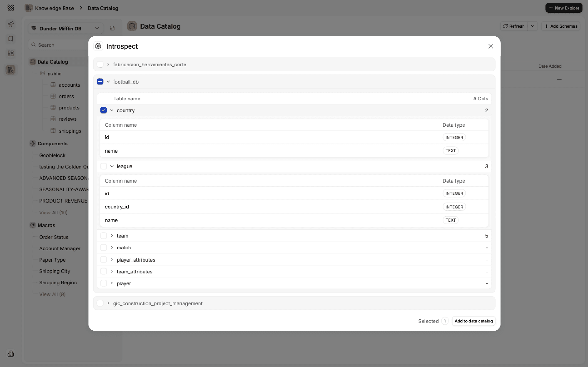Screen dimensions: 588x367
Task: Expand gic_construction_project_management schema
Action: [x=108, y=303]
